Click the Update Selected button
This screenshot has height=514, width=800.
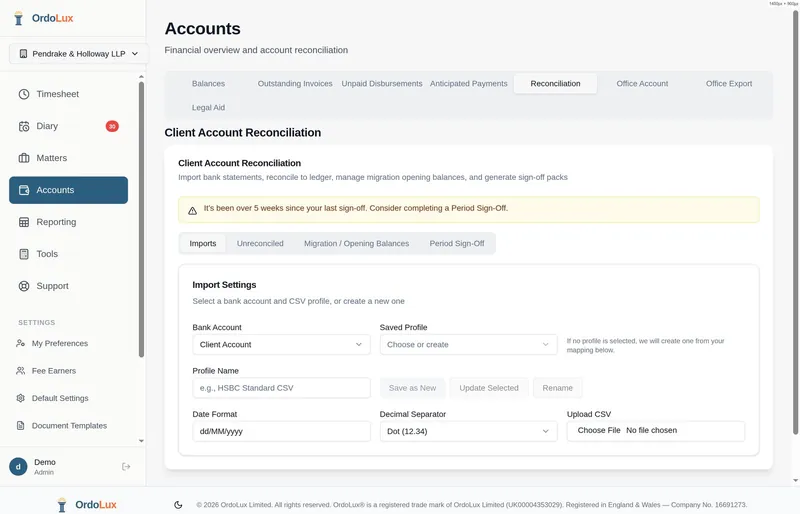pyautogui.click(x=489, y=388)
